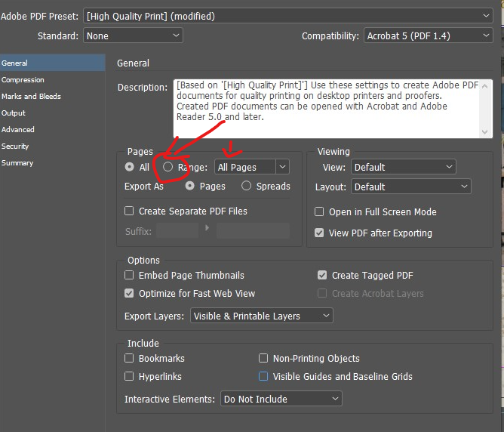Enable Open in Full Screen Mode
504x432 pixels.
pyautogui.click(x=319, y=211)
